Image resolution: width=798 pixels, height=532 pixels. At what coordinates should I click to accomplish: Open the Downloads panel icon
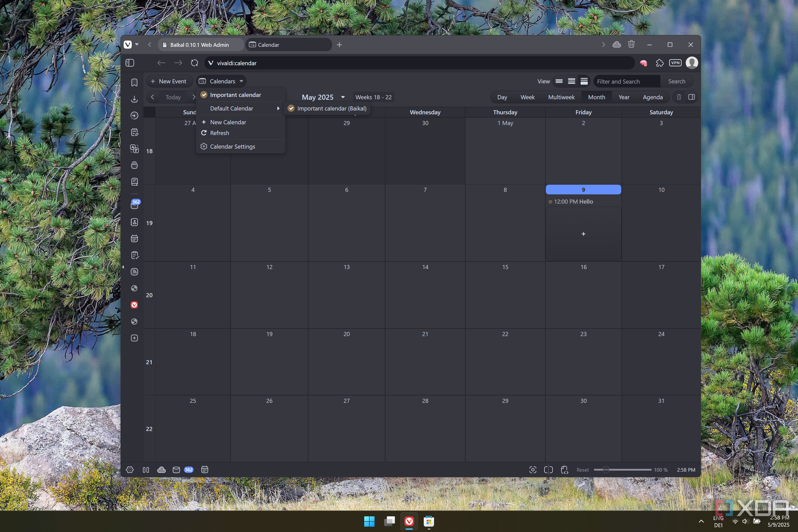pyautogui.click(x=134, y=99)
